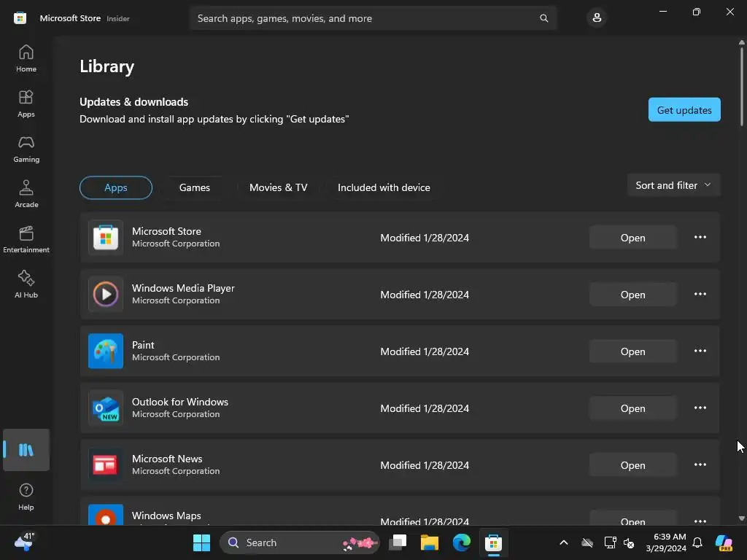Expand the Sort and filter dropdown
747x560 pixels.
pyautogui.click(x=673, y=185)
